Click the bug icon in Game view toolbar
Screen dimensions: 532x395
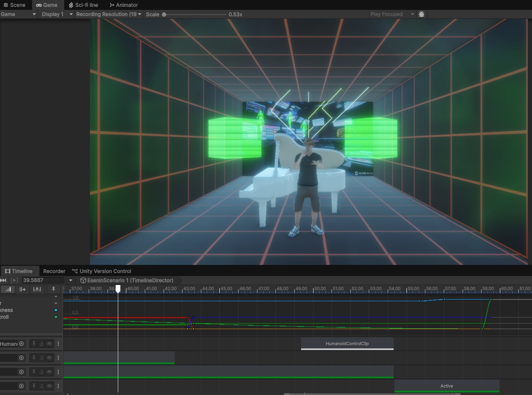421,14
